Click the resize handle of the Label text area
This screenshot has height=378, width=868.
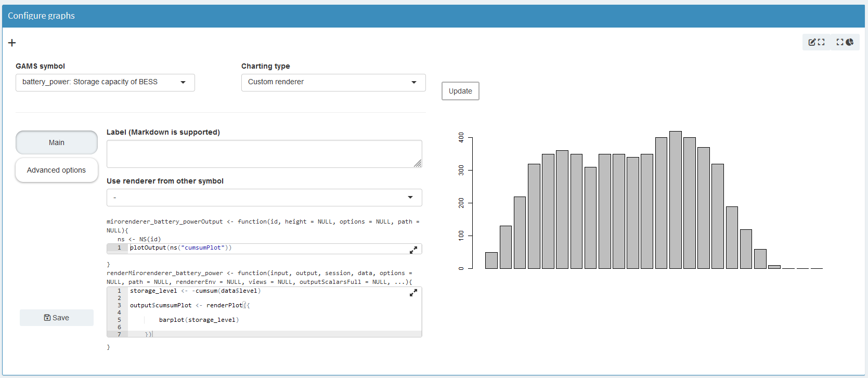tap(418, 163)
